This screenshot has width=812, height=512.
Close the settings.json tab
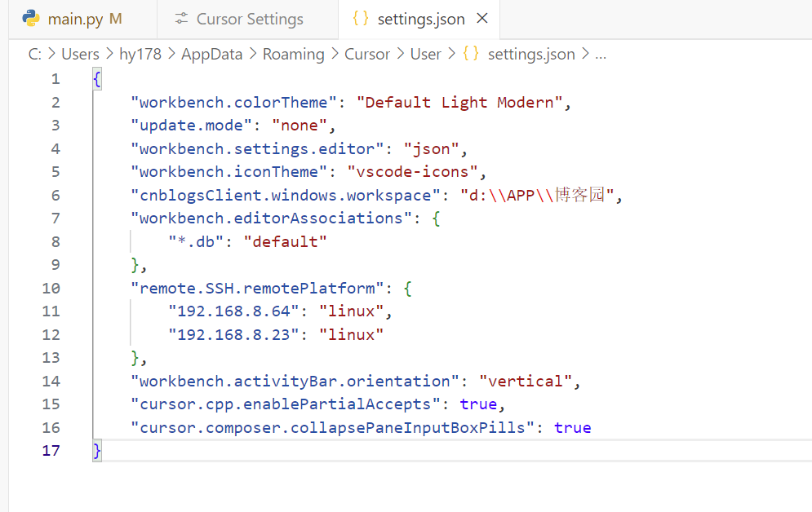(482, 19)
